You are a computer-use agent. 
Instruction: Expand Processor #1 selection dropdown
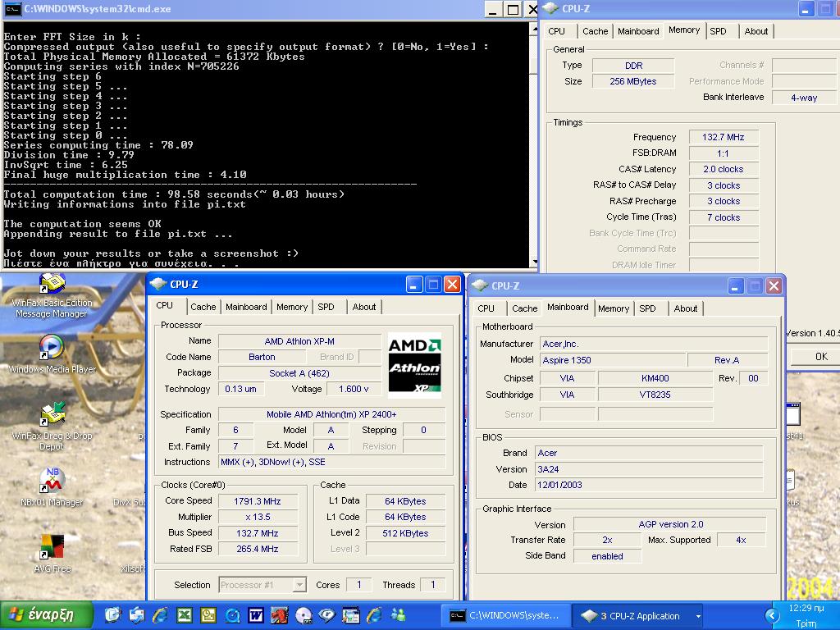tap(300, 585)
